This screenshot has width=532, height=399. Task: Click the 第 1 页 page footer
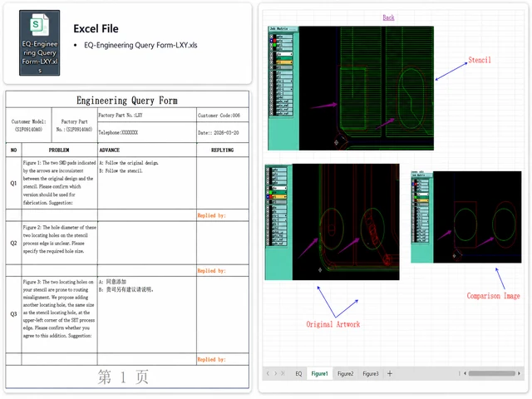123,377
